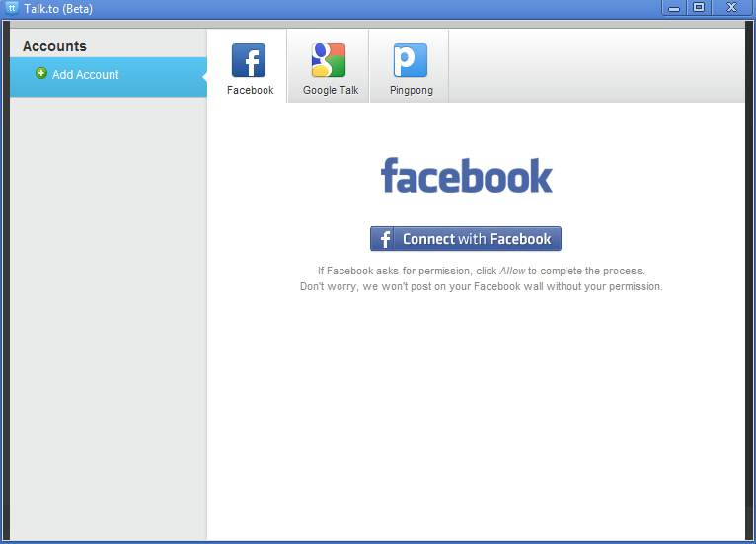Screen dimensions: 756x544
Task: Click the Connect with Facebook button
Action: coord(466,238)
